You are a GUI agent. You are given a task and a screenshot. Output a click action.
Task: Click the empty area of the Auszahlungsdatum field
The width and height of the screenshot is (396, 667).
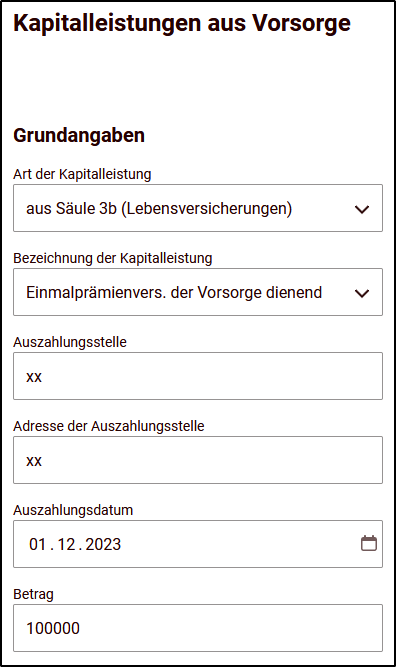pyautogui.click(x=238, y=544)
